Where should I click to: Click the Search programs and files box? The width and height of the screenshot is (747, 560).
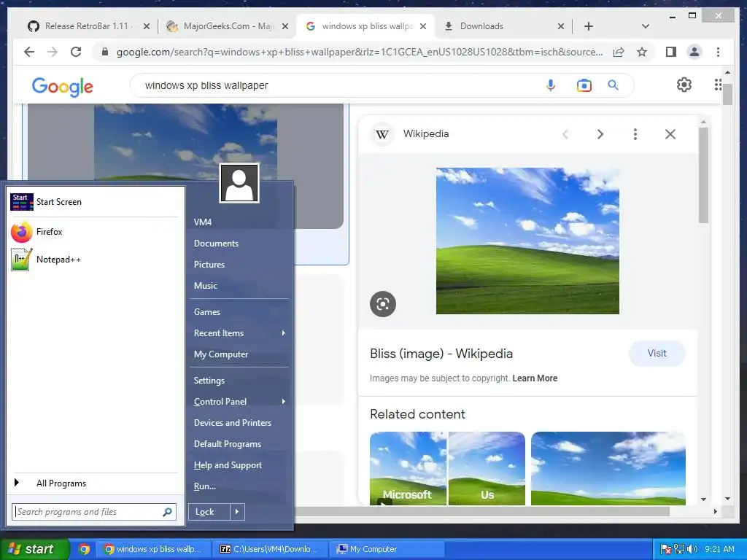[x=94, y=512]
